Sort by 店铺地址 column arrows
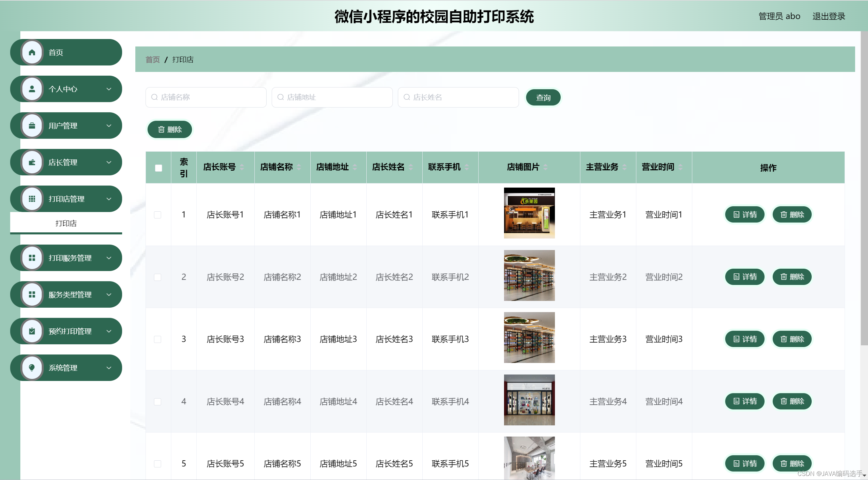The image size is (868, 480). click(x=355, y=167)
